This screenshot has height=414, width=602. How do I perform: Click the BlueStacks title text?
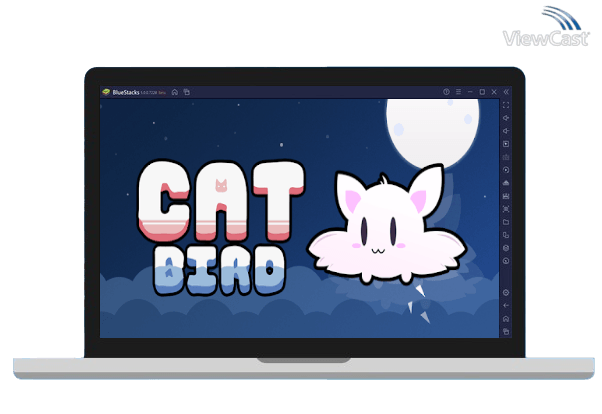coord(126,92)
